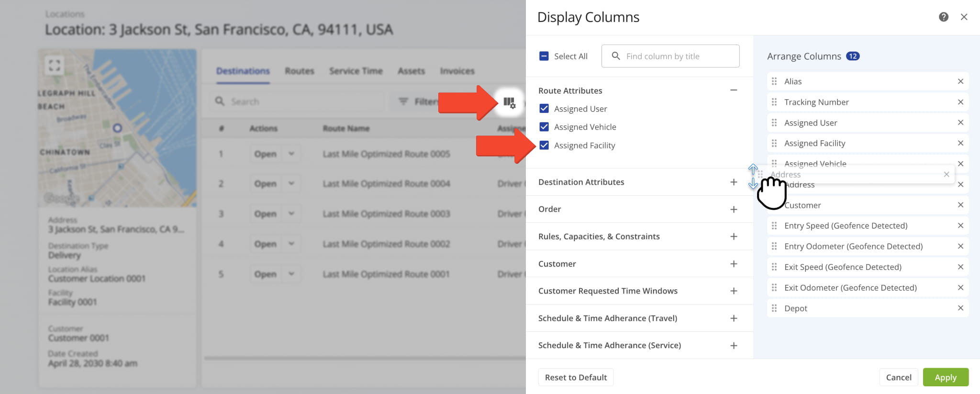Grab the Assigned User drag handle
Image resolution: width=980 pixels, height=394 pixels.
(774, 123)
